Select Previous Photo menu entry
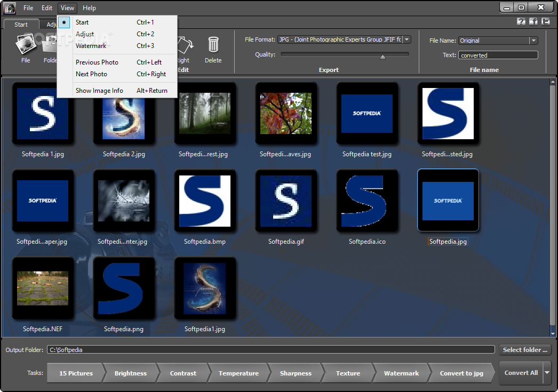 click(117, 62)
